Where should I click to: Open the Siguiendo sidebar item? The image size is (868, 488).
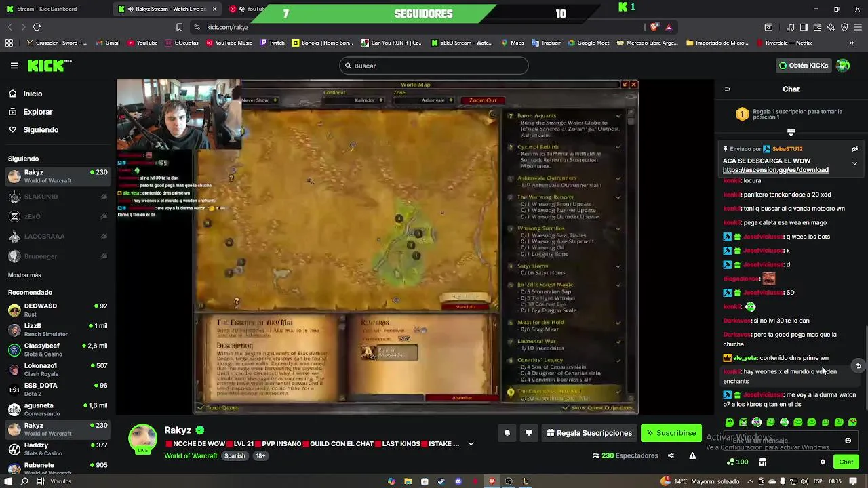click(41, 129)
